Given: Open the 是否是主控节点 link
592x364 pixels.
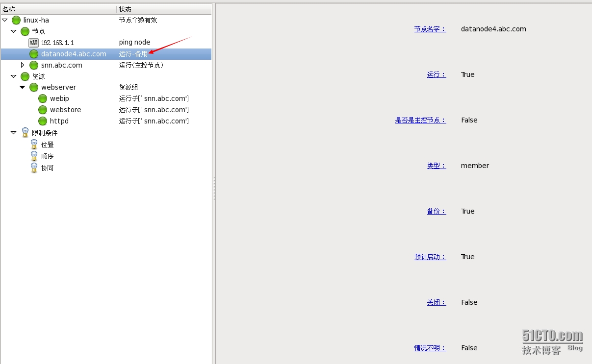Looking at the screenshot, I should (421, 120).
